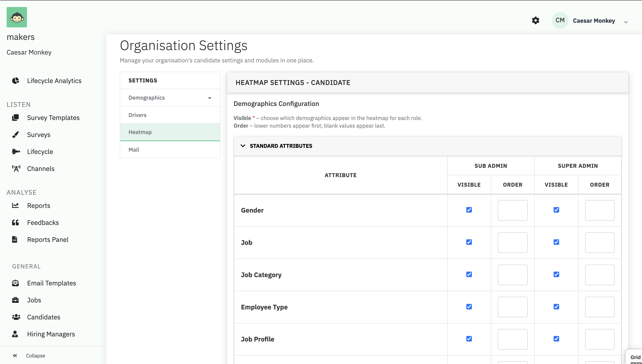Screen dimensions: 642x364
Task: Toggle Job Profile Sub Admin visible checkbox
Action: (469, 339)
